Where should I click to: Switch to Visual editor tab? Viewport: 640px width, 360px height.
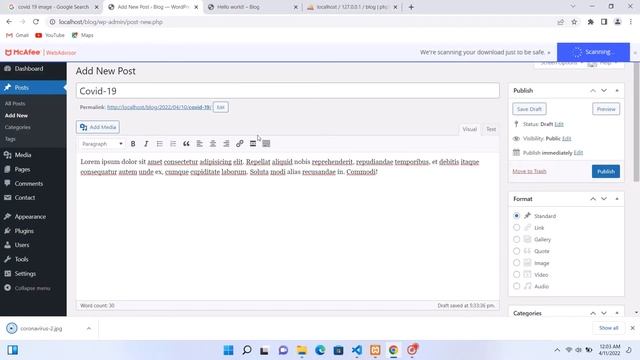click(469, 129)
